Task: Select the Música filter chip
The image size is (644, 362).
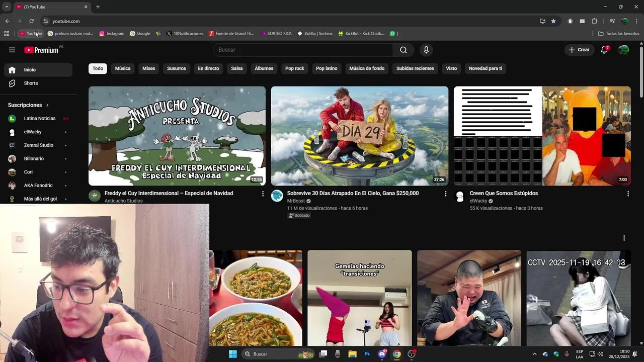Action: [x=123, y=68]
